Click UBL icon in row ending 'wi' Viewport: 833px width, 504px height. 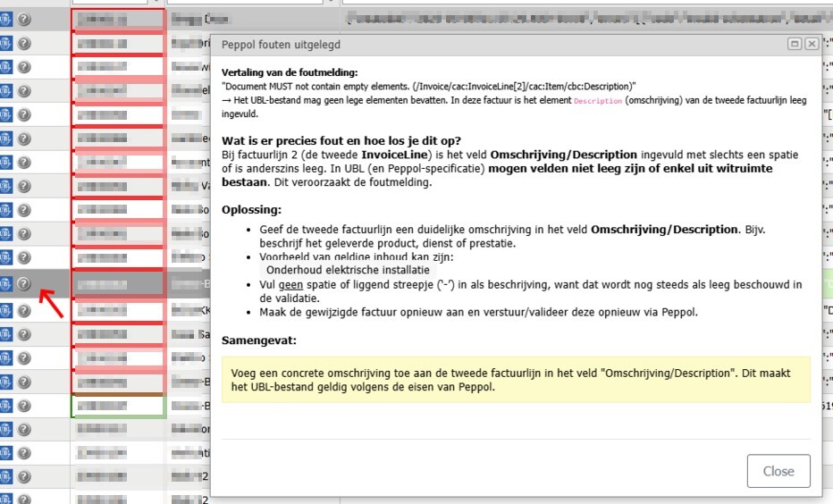5,67
